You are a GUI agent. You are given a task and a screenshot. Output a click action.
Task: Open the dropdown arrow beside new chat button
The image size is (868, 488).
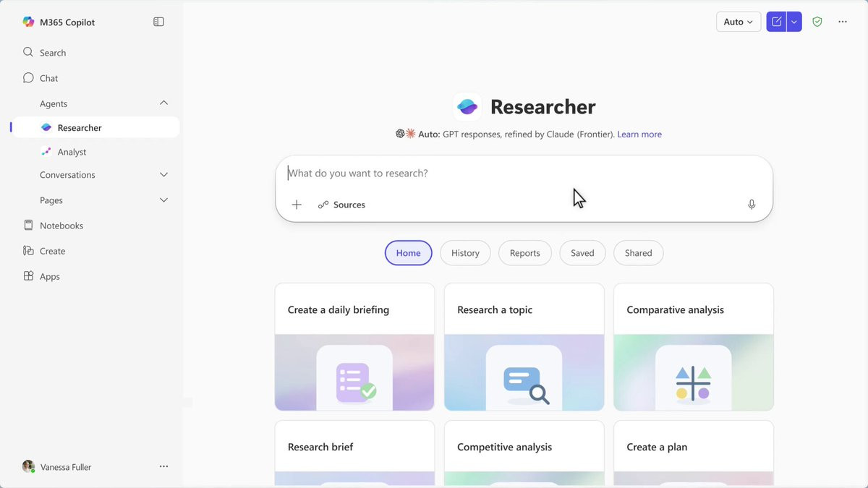[794, 22]
